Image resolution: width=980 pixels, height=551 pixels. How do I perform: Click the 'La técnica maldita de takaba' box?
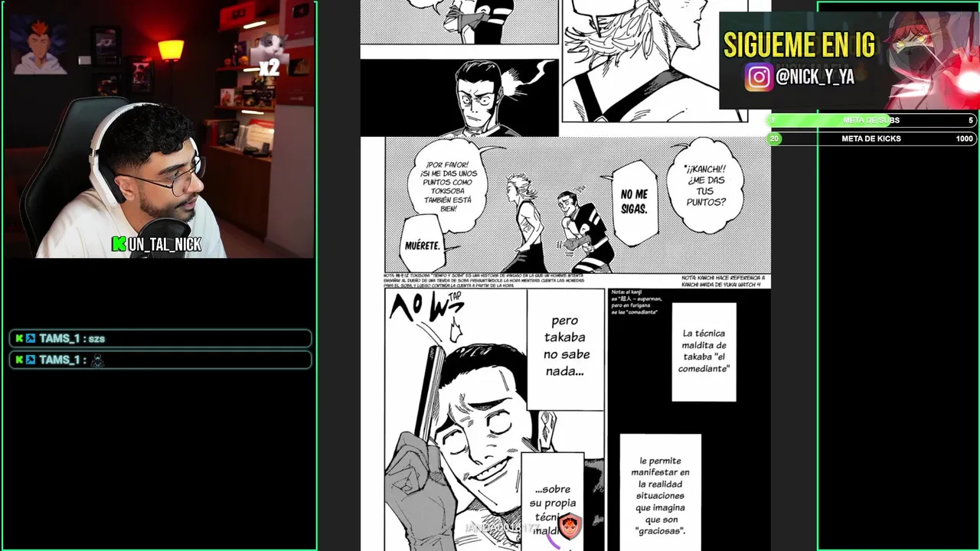click(x=704, y=351)
